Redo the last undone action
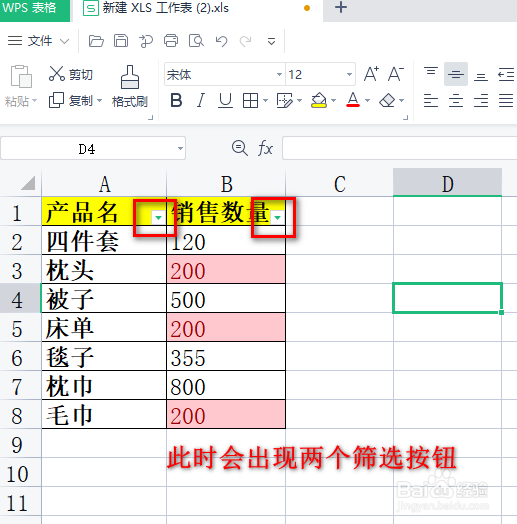 [x=246, y=41]
